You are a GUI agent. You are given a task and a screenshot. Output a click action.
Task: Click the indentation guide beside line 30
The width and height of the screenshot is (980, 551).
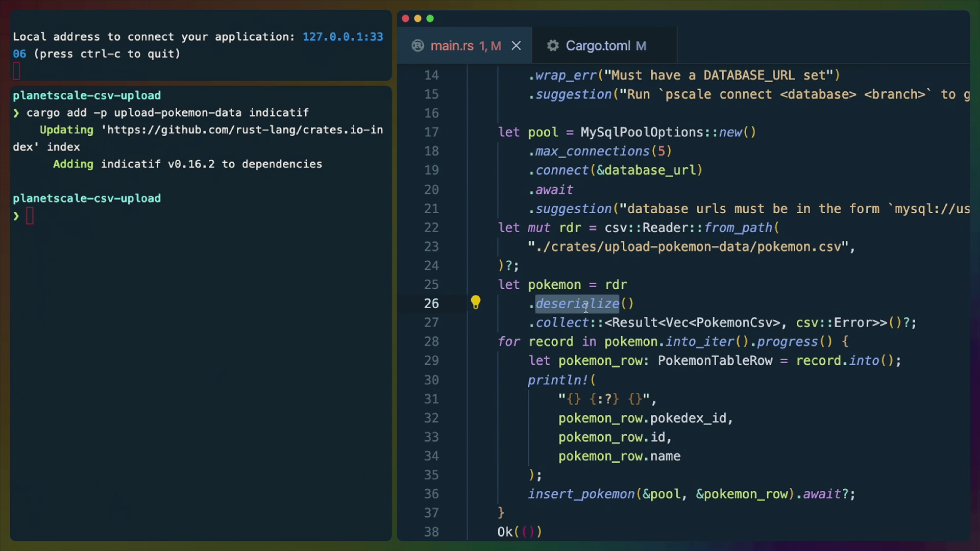point(498,380)
